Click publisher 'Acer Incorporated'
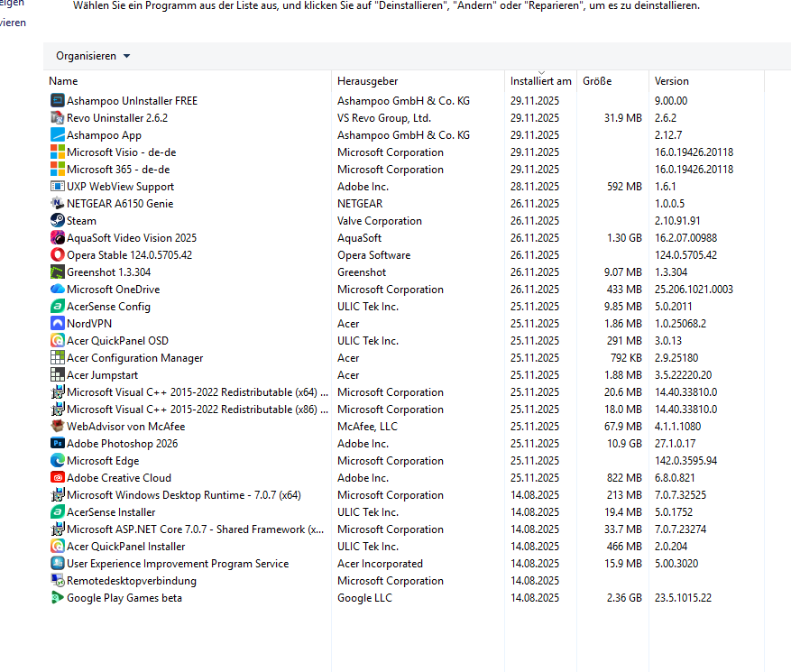 [x=380, y=564]
